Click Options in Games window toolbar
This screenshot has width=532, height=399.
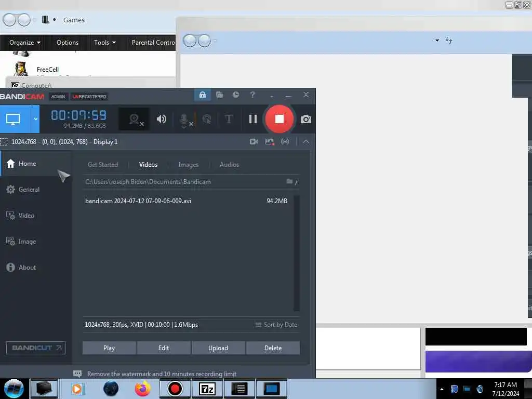pos(68,43)
